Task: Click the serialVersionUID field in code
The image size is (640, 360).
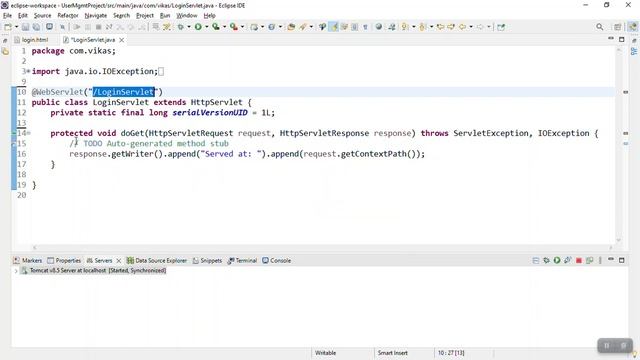Action: 210,113
